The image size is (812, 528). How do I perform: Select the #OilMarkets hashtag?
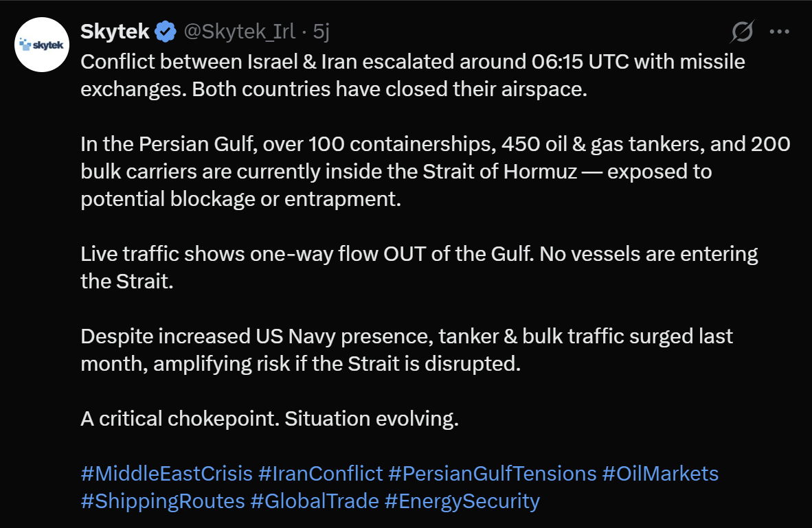[660, 474]
